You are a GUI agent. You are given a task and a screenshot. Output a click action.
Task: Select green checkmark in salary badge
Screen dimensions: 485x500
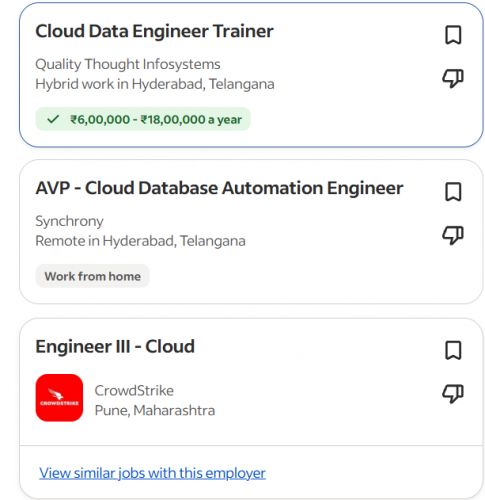(x=53, y=119)
